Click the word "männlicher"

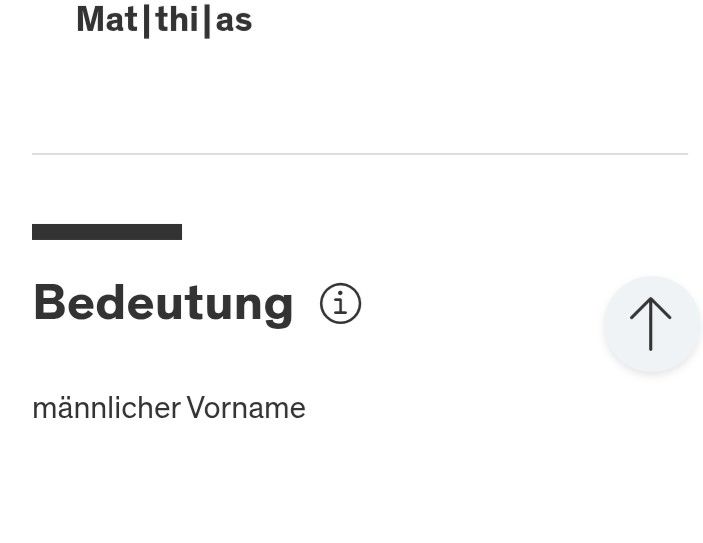coord(106,408)
